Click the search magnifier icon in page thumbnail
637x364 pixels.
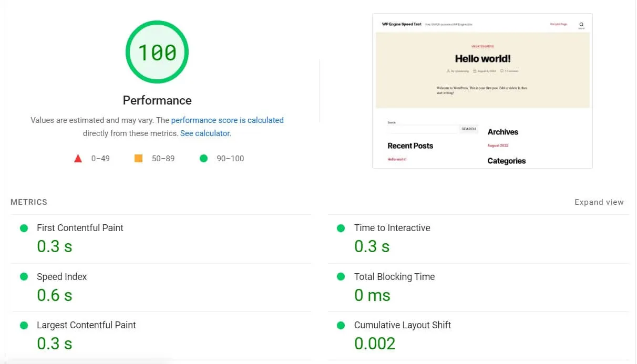click(x=581, y=24)
